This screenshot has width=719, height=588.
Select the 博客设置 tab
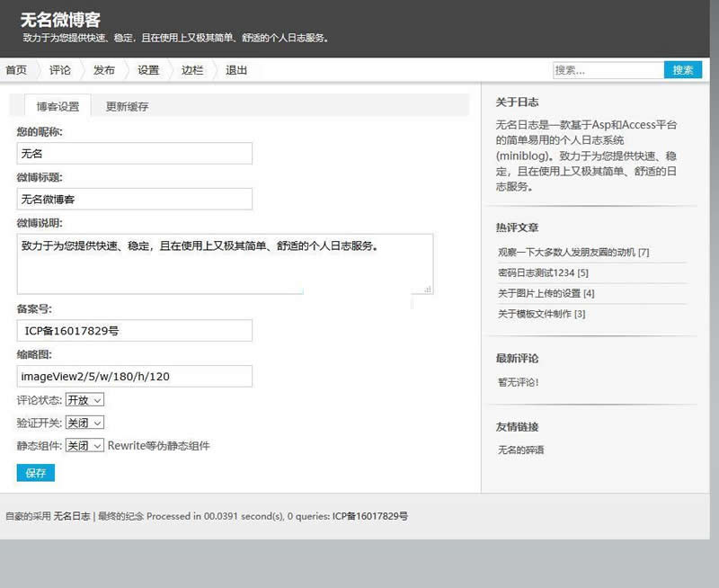click(x=58, y=106)
